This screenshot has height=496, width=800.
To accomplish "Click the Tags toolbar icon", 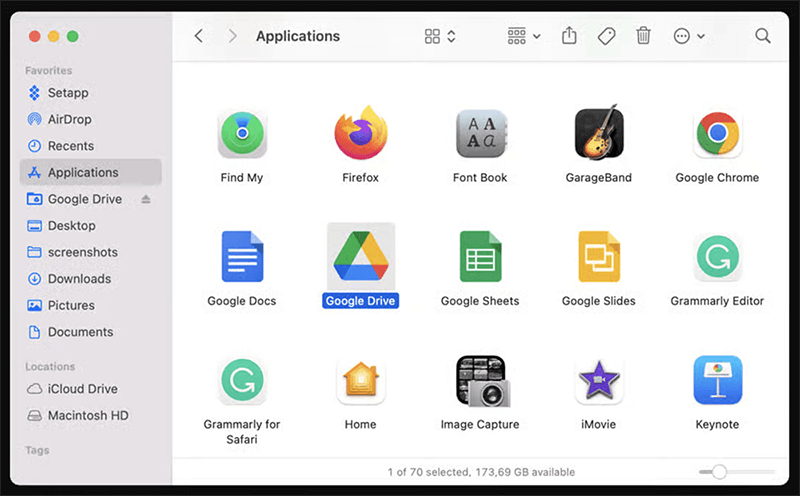I will click(x=606, y=36).
